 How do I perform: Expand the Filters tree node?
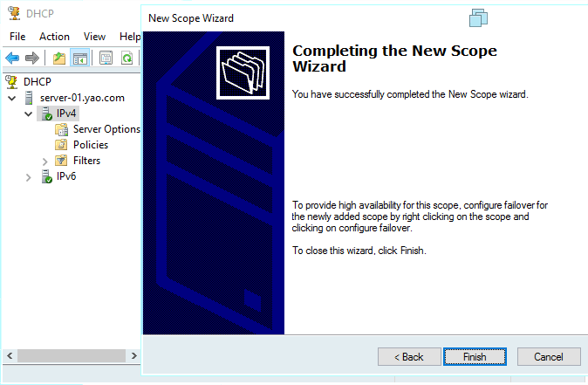click(x=45, y=162)
